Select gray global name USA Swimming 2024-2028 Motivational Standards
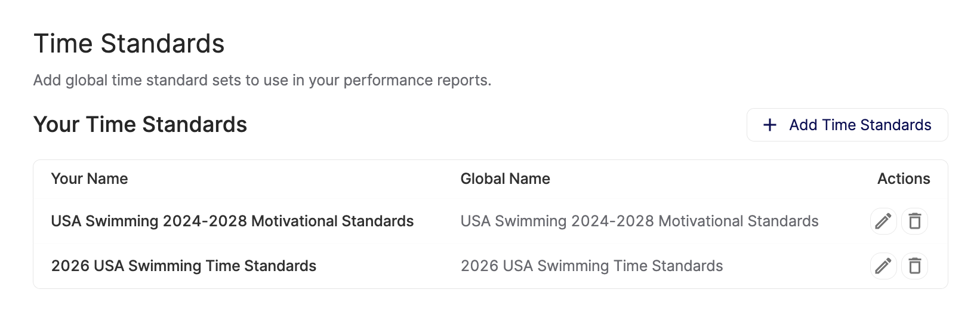This screenshot has height=326, width=980. point(639,222)
